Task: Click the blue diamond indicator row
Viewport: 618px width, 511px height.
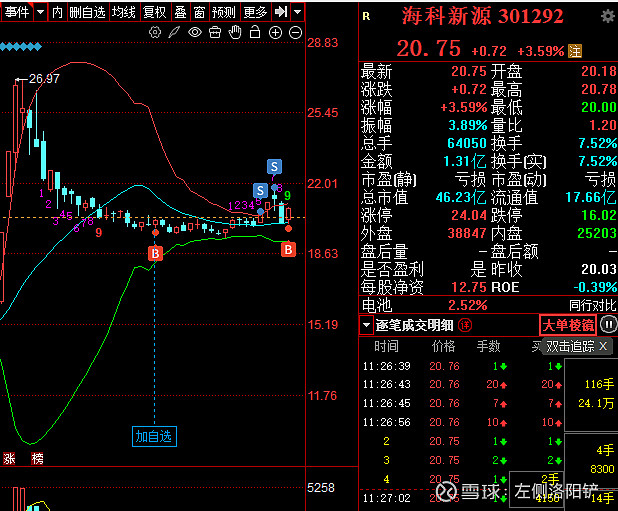Action: (x=20, y=47)
